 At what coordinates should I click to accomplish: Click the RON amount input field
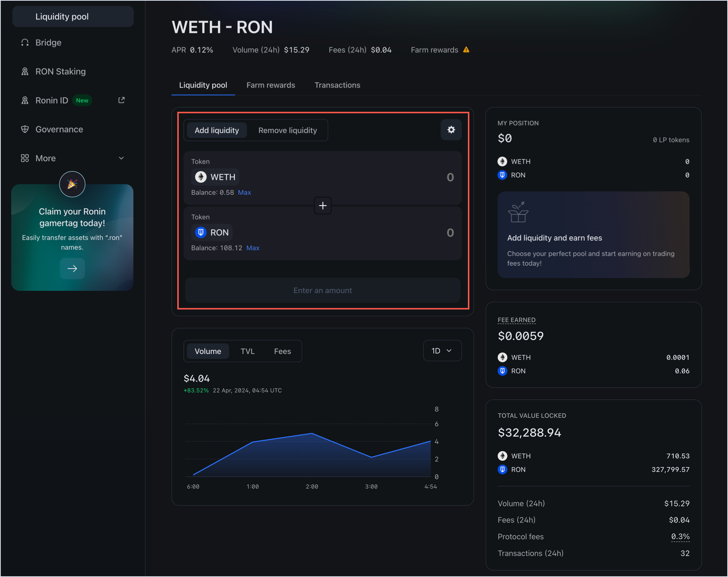[450, 233]
